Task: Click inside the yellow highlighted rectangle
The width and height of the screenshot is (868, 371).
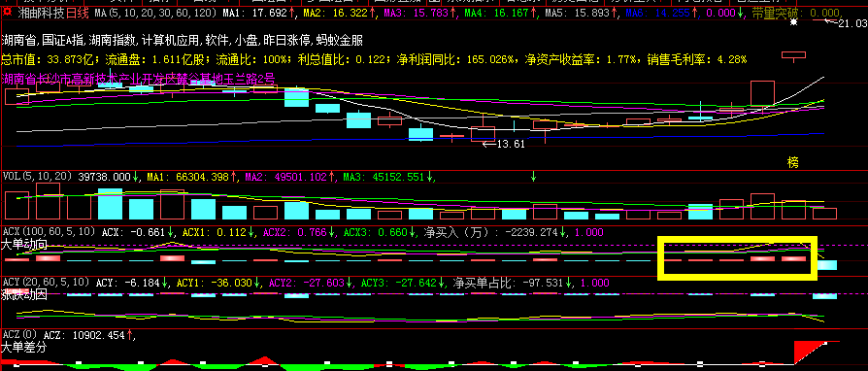Action: tap(737, 257)
